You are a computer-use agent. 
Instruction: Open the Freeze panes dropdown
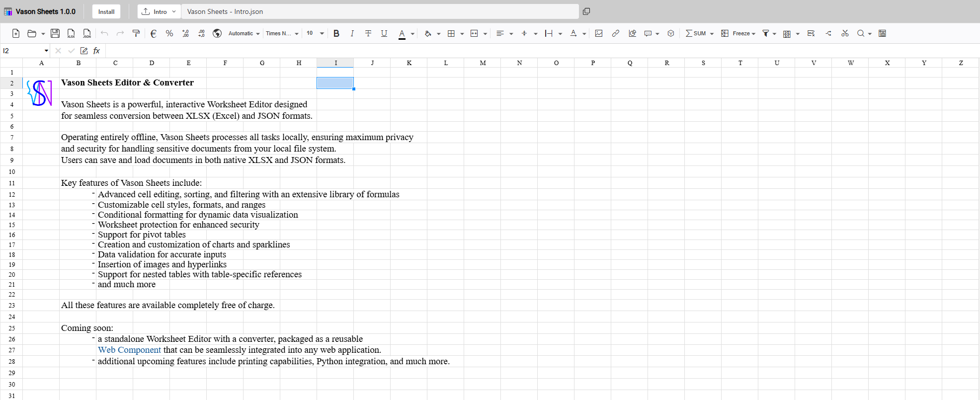pyautogui.click(x=739, y=33)
